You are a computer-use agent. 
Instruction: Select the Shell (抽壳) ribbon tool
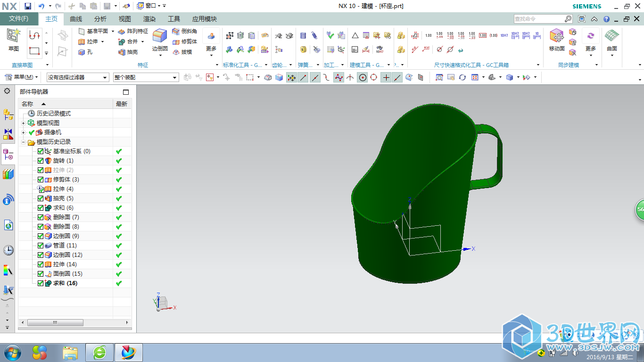point(128,52)
